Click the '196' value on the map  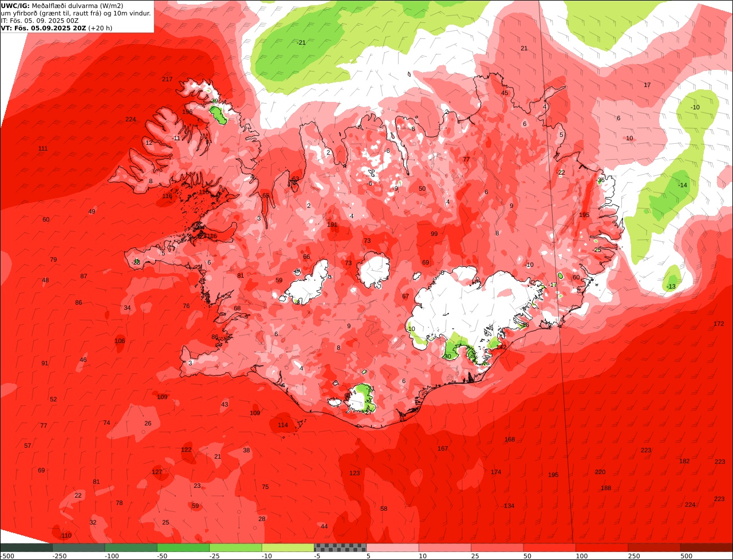(x=188, y=112)
